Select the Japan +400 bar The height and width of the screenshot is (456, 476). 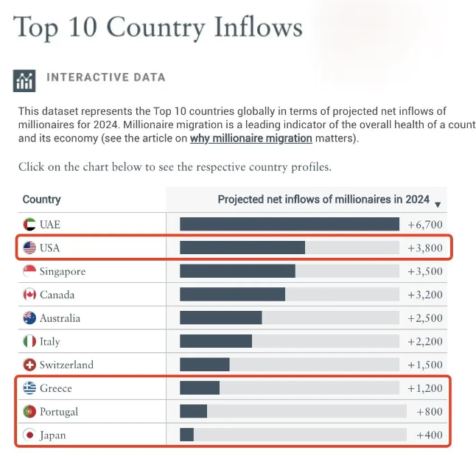[187, 435]
